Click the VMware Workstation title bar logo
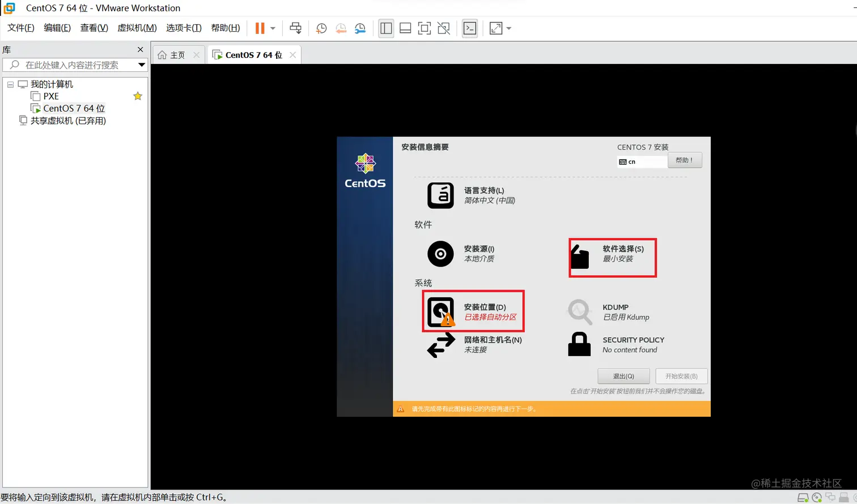857x504 pixels. click(9, 8)
